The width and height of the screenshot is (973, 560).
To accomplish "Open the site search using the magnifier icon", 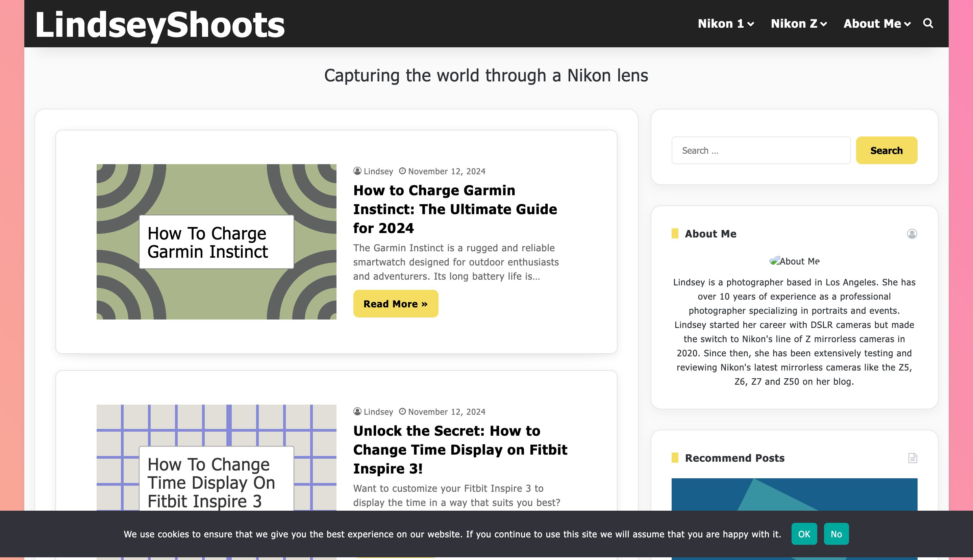I will point(928,24).
